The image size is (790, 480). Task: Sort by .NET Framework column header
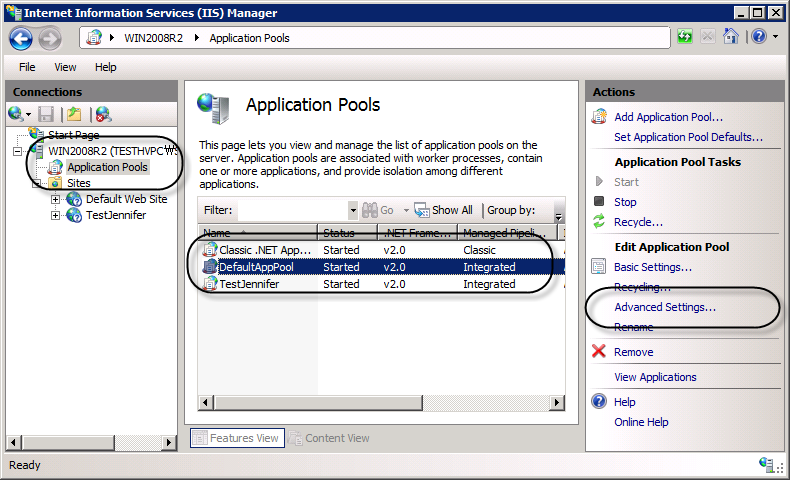[x=418, y=233]
